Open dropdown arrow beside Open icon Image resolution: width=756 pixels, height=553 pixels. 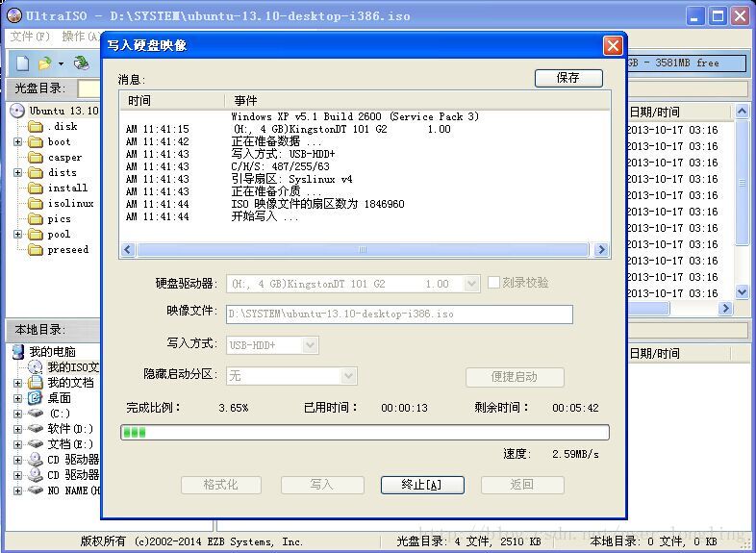pyautogui.click(x=61, y=63)
